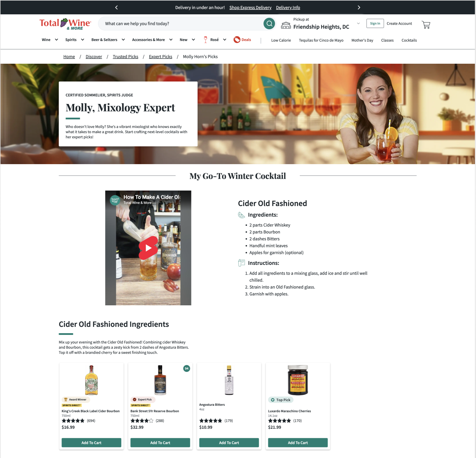Click the video title 'How To Make A Cider'
Image resolution: width=476 pixels, height=458 pixels.
(152, 197)
